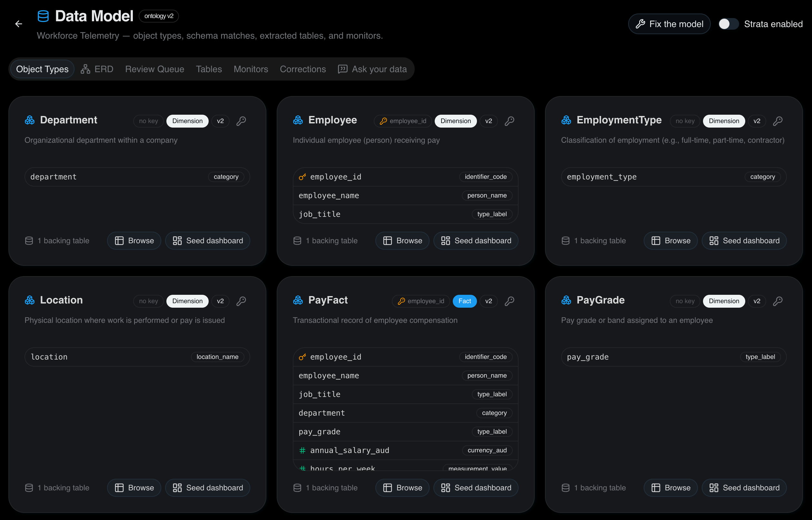Open the Review Queue tab
812x520 pixels.
pos(155,69)
